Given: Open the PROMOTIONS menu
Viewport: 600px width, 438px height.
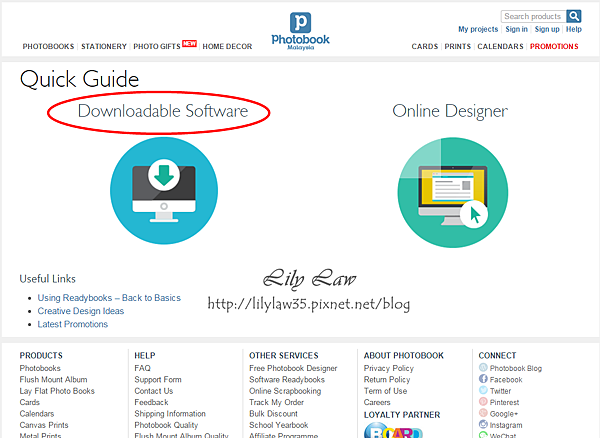Looking at the screenshot, I should (554, 46).
